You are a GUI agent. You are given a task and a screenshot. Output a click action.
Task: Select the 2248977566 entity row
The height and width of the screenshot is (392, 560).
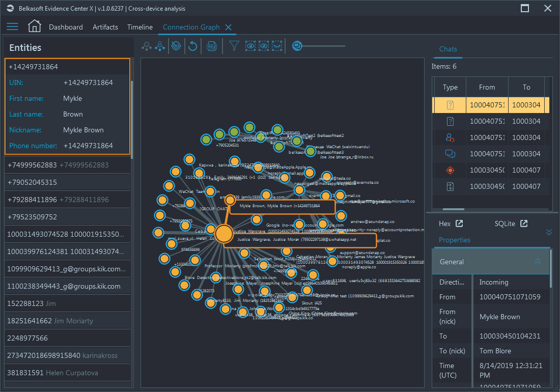click(x=67, y=338)
